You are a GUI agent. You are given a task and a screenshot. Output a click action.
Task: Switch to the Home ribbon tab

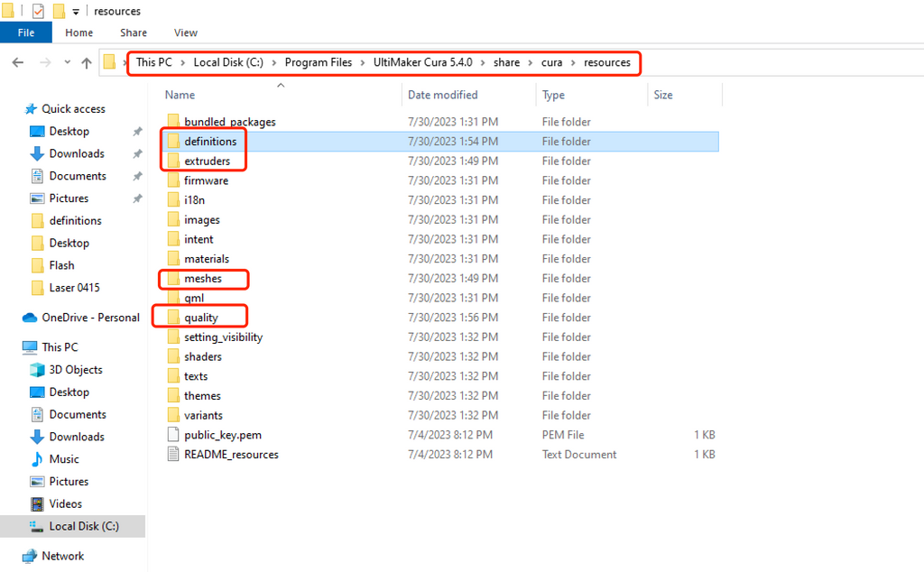(x=79, y=33)
